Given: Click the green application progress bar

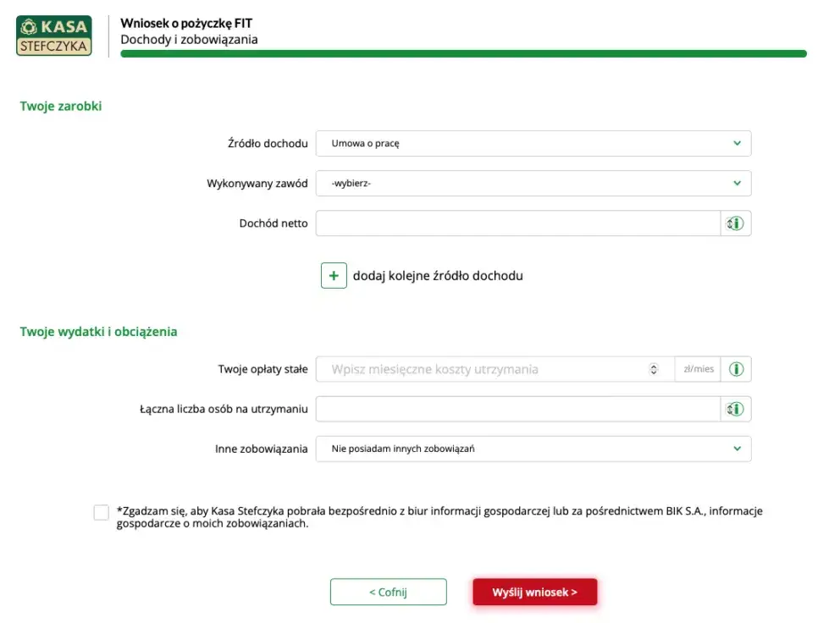Looking at the screenshot, I should 463,54.
